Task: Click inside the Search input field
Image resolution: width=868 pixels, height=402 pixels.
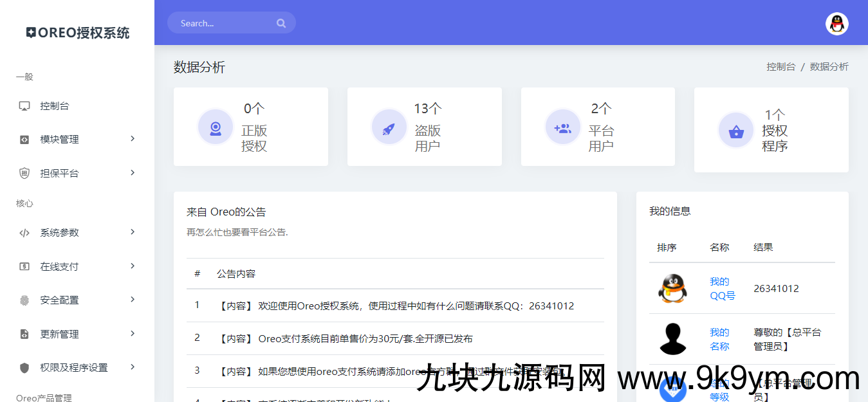Action: coord(225,23)
